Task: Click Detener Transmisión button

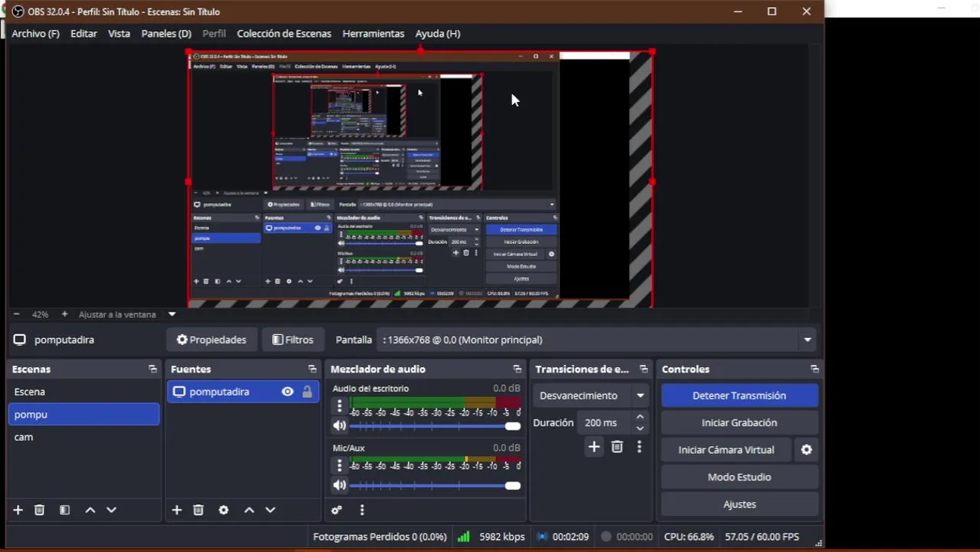Action: tap(739, 396)
